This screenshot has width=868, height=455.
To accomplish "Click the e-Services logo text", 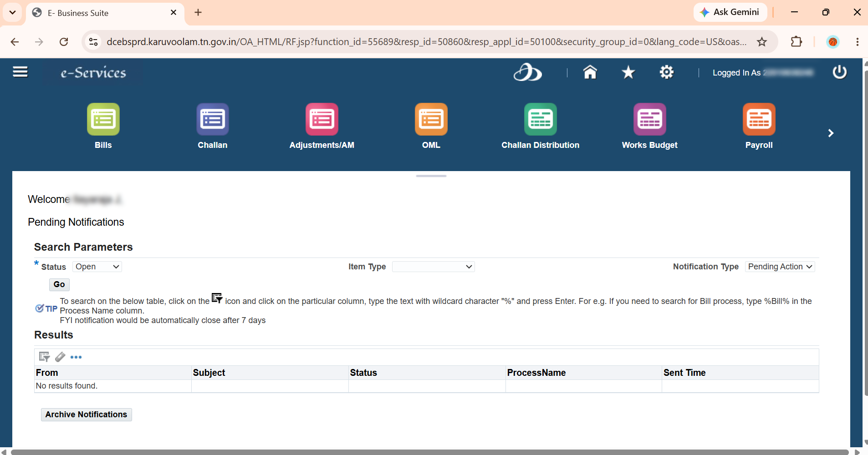I will pos(93,72).
